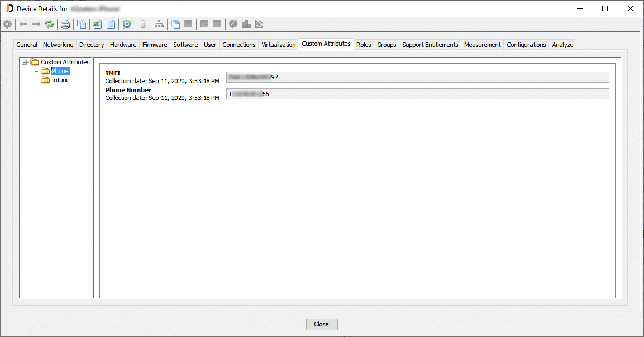The width and height of the screenshot is (644, 337).
Task: Refresh device data with the green refresh icon
Action: coord(49,24)
